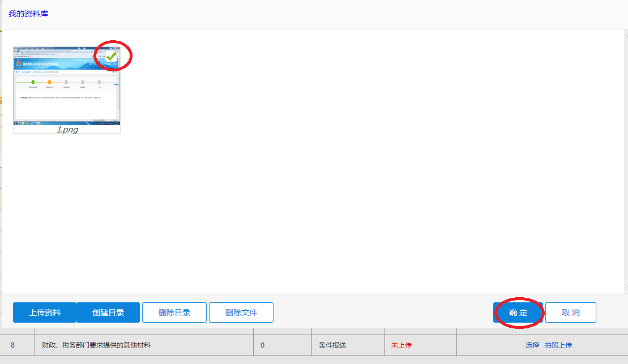Screen dimensions: 628x364
Task: Click the row number 8 cell
Action: tap(12, 345)
